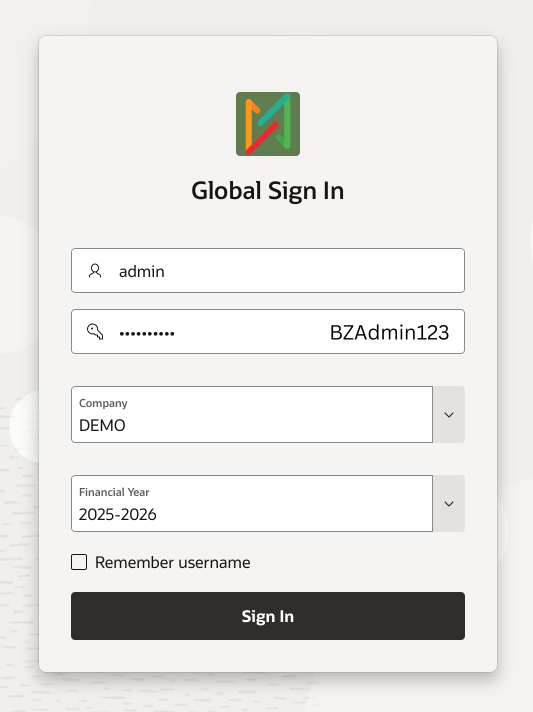
Task: Click the BZAdmin123 text in password box
Action: pyautogui.click(x=389, y=332)
